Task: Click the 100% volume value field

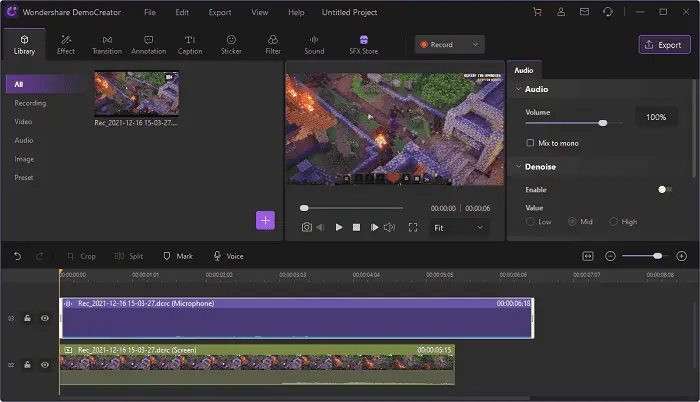Action: coord(656,117)
